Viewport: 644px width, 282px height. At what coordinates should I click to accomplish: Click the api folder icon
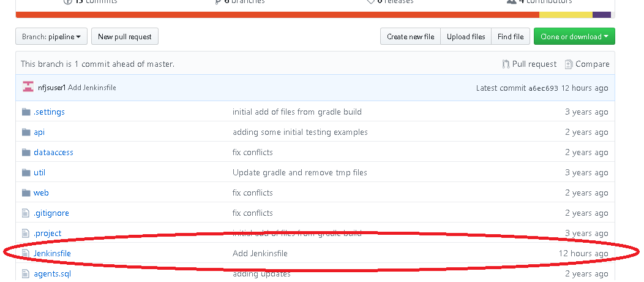pyautogui.click(x=26, y=132)
